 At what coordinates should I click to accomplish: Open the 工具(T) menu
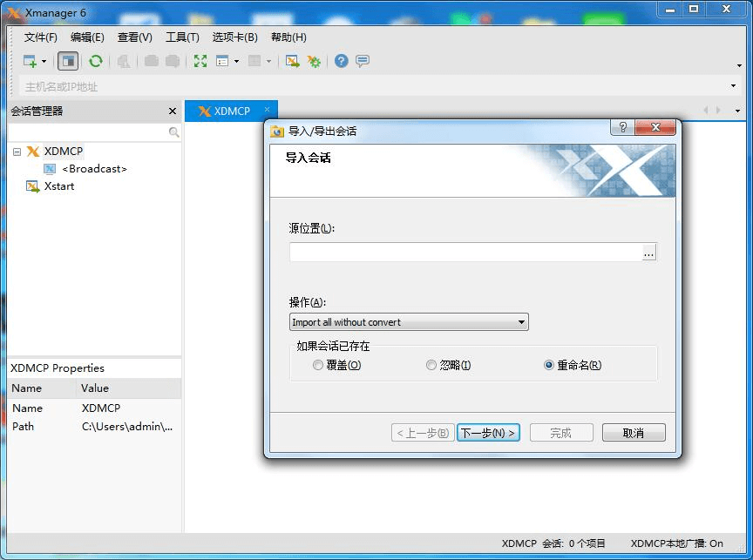tap(182, 37)
